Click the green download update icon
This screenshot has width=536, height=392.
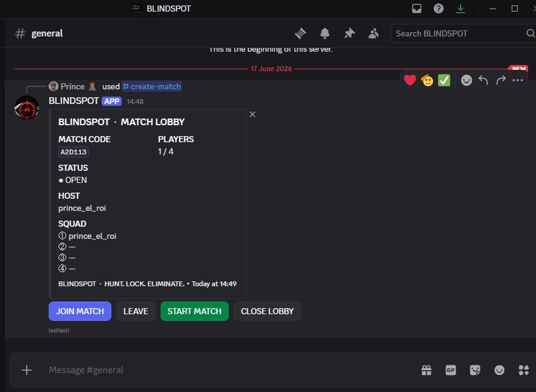click(461, 9)
